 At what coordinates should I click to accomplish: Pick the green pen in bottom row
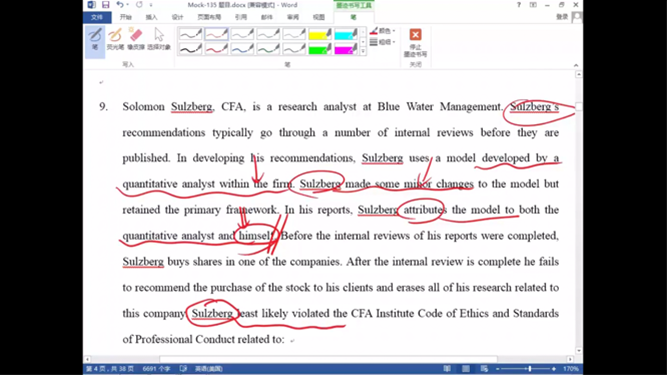pos(268,49)
